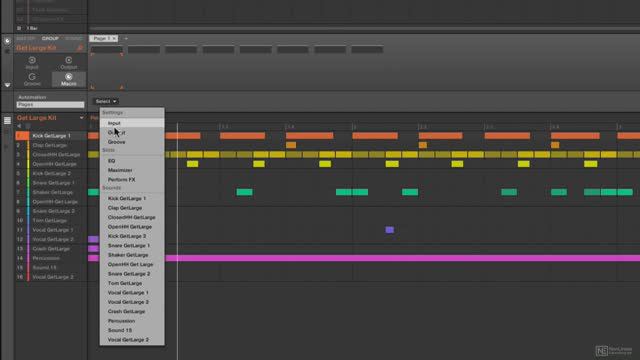Select Pages in the Automation list

click(50, 105)
